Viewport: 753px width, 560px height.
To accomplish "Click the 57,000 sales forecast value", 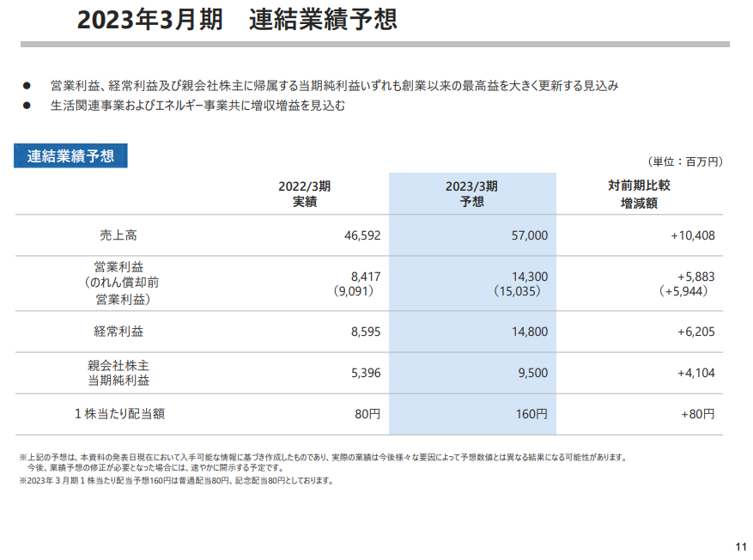I will [x=528, y=235].
